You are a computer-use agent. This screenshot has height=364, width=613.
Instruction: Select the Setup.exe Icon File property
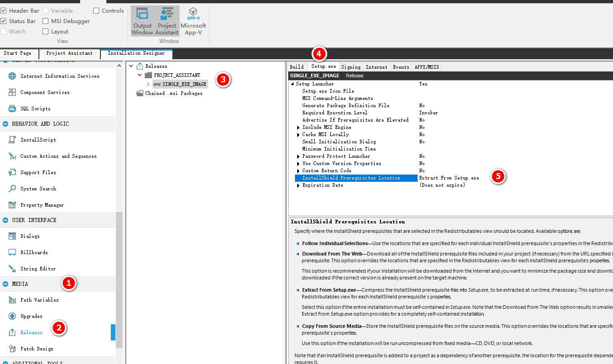pyautogui.click(x=328, y=91)
